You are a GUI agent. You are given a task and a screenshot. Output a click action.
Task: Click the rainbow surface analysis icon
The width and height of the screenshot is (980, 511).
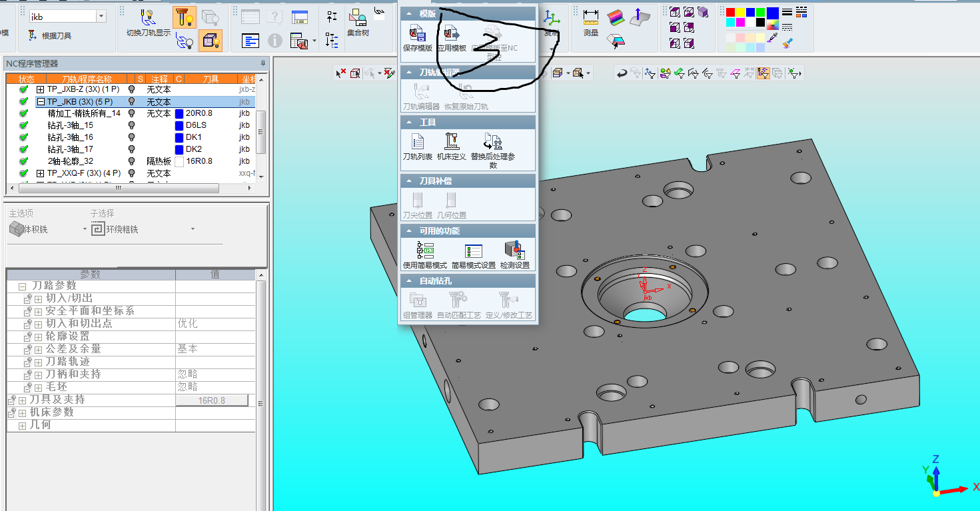point(616,17)
